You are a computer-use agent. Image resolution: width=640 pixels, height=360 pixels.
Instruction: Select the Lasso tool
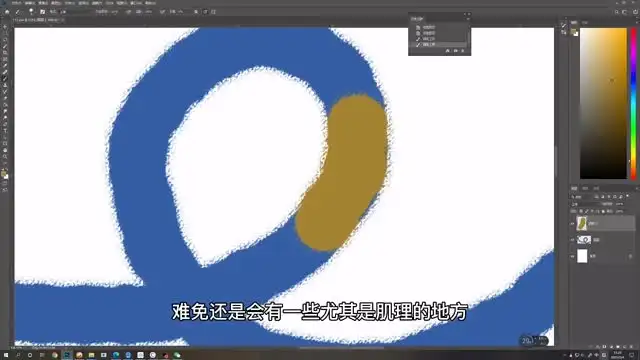click(x=5, y=40)
